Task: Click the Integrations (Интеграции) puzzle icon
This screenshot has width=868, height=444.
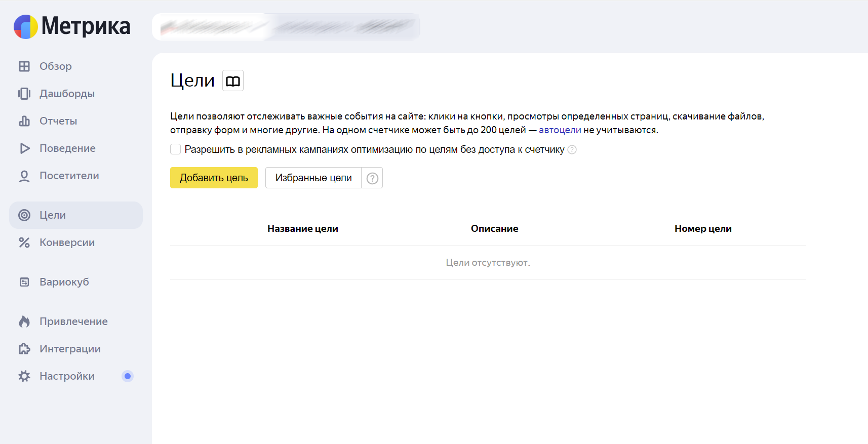Action: [24, 349]
